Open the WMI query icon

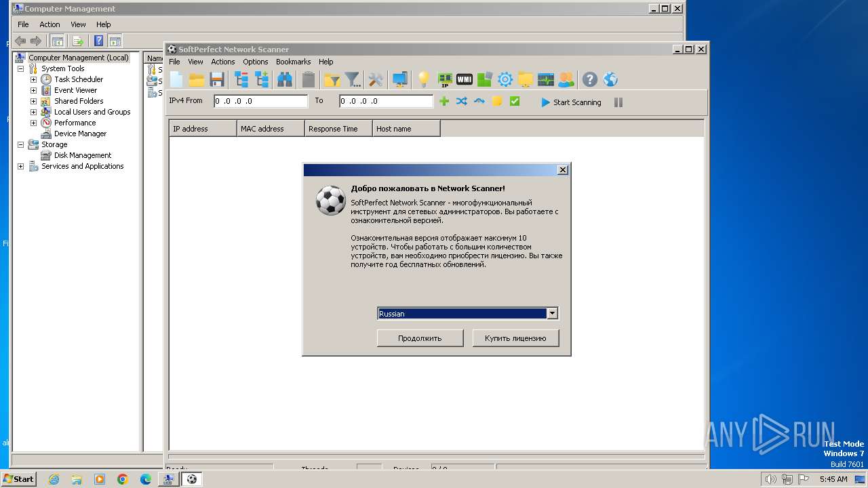click(x=465, y=80)
